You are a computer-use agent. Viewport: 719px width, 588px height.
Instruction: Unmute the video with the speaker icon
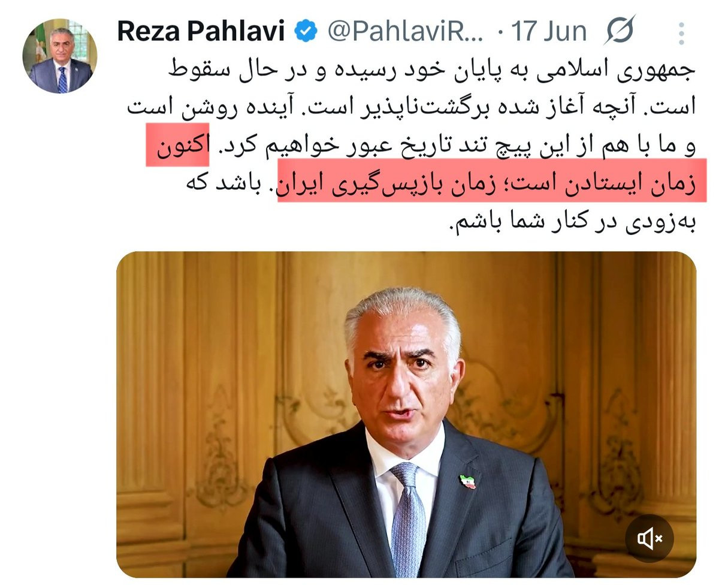(649, 539)
